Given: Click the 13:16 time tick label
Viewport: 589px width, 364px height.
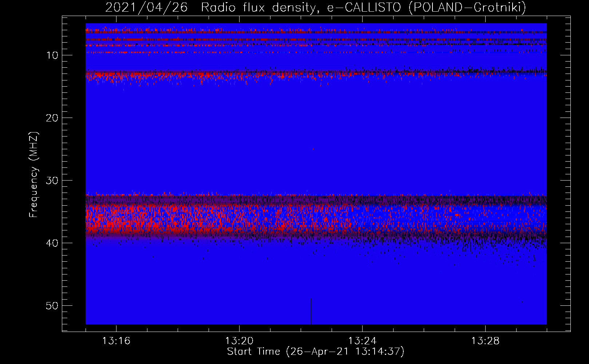Looking at the screenshot, I should [x=116, y=341].
